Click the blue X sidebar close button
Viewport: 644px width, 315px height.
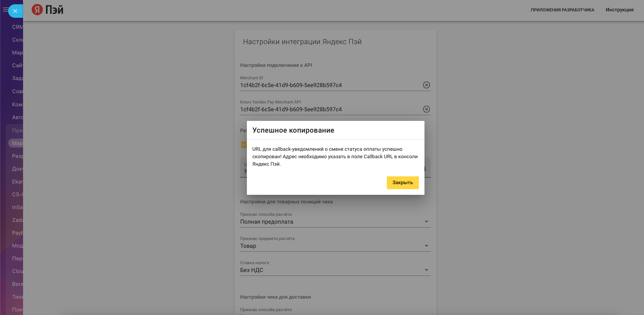coord(15,11)
